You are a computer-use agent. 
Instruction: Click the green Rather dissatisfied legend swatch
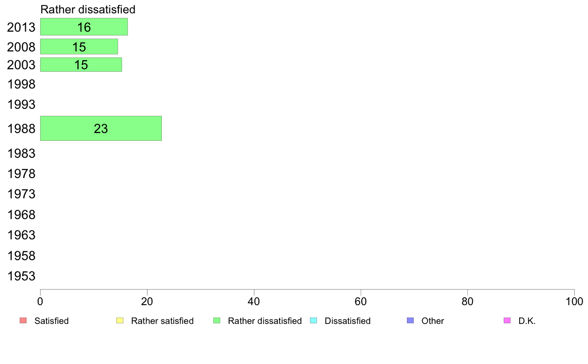(217, 320)
